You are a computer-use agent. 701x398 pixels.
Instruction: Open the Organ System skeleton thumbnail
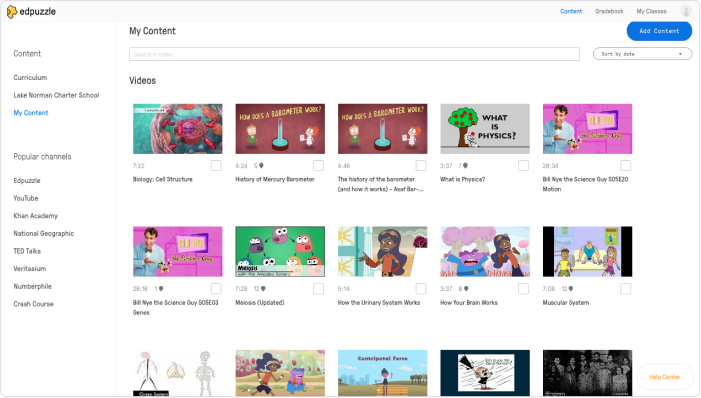pyautogui.click(x=177, y=373)
